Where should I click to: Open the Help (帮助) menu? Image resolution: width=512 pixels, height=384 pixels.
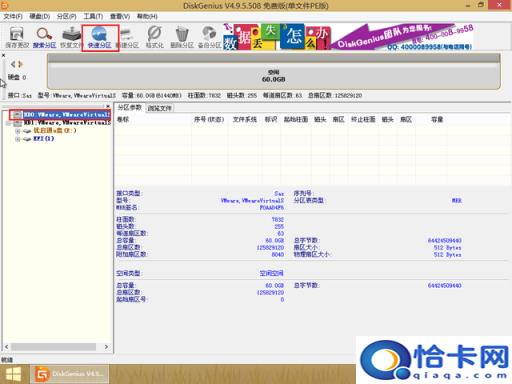[x=147, y=16]
